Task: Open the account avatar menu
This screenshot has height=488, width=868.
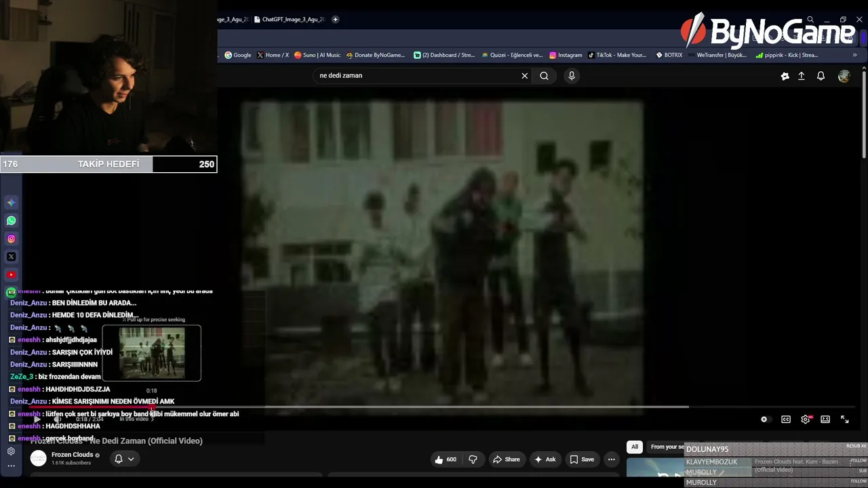Action: [x=844, y=77]
